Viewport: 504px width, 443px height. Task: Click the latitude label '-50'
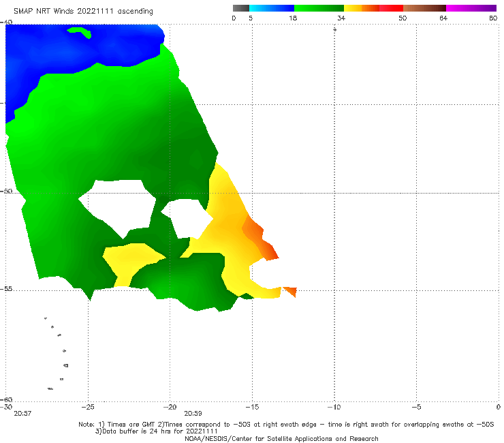[6, 191]
